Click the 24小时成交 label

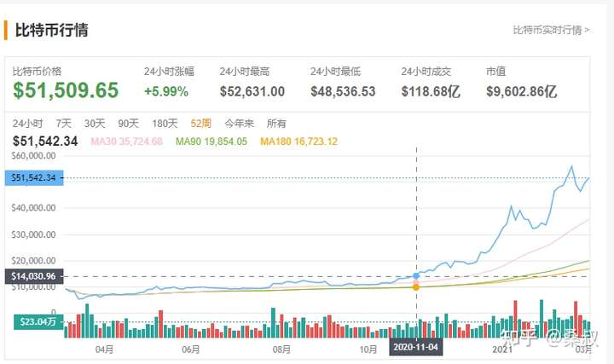pos(426,72)
